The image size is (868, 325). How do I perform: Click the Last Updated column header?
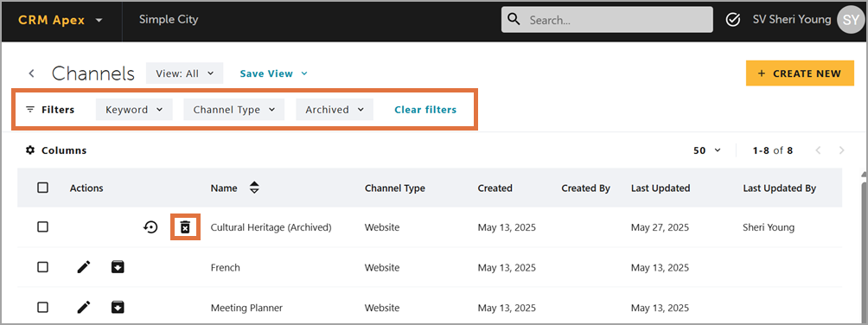click(x=661, y=188)
